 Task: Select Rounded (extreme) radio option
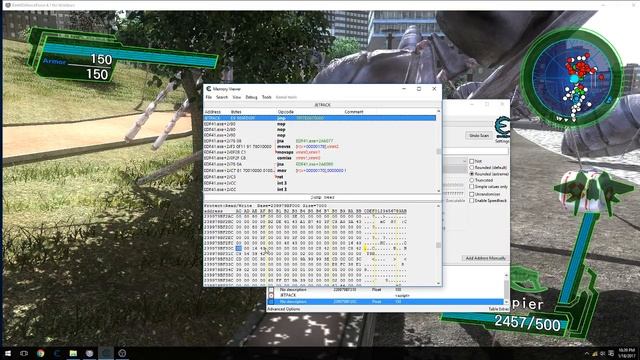click(x=472, y=174)
